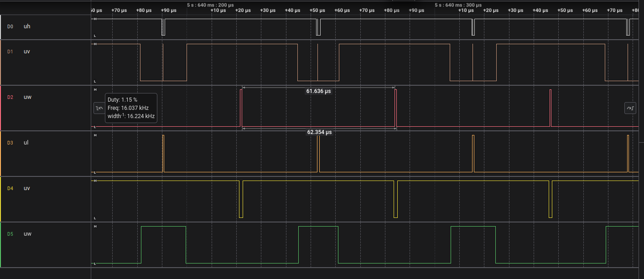Click the H level marker on channel D2
The width and height of the screenshot is (644, 279).
pos(95,90)
